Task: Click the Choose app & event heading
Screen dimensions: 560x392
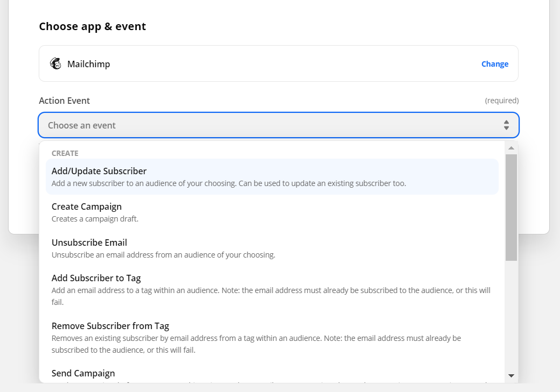Action: (92, 26)
